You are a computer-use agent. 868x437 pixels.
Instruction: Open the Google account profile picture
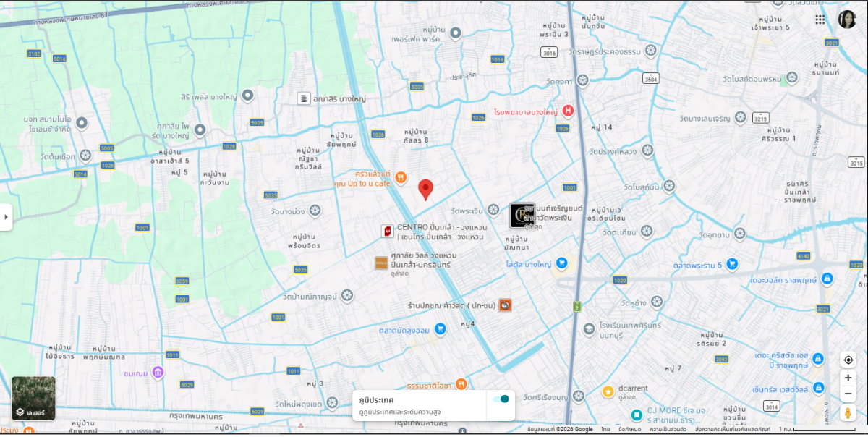(x=847, y=20)
